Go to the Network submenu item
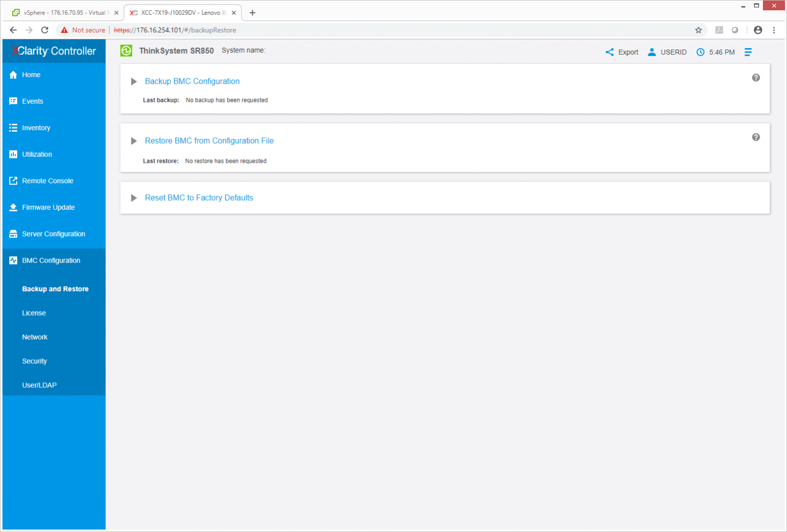The image size is (787, 532). coord(35,337)
